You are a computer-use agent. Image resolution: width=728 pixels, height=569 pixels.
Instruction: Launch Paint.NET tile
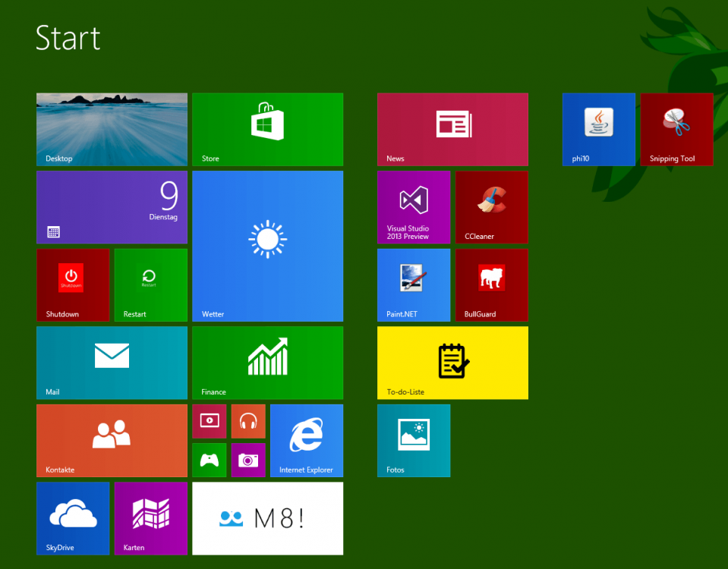414,284
